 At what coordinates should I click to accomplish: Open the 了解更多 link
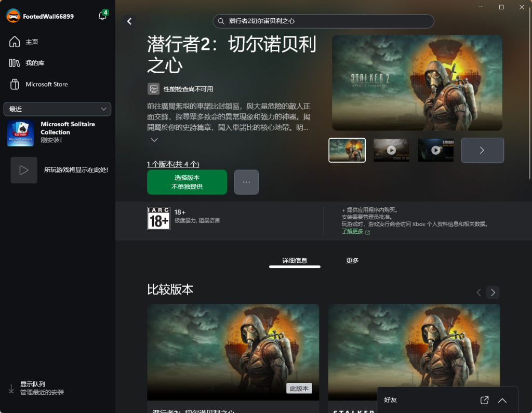[353, 232]
